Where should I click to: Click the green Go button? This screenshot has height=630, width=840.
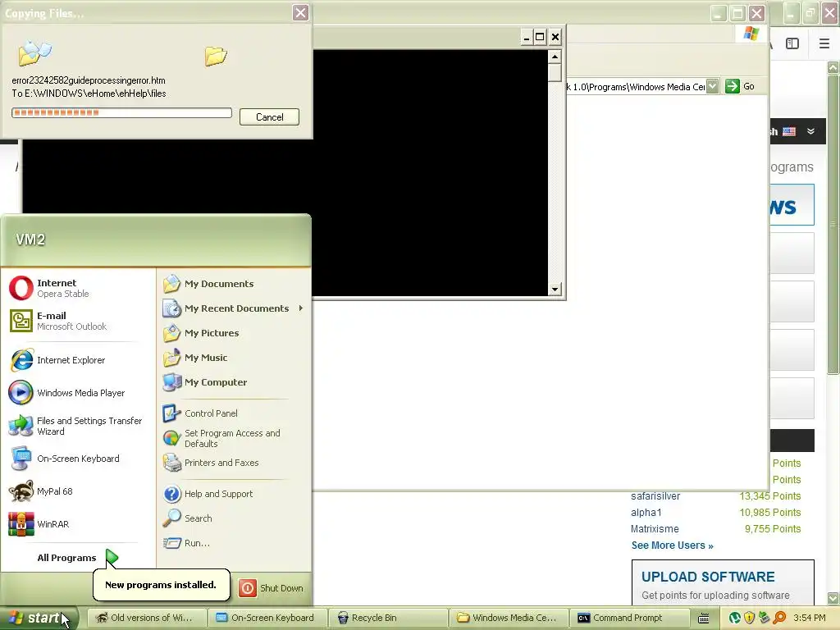tap(741, 86)
